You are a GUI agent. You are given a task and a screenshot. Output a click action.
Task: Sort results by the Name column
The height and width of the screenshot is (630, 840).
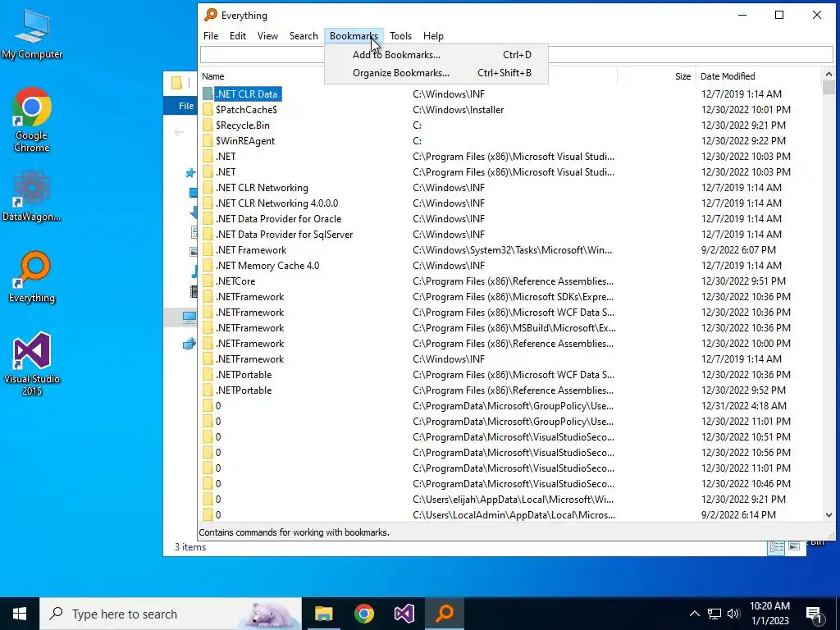pos(212,76)
